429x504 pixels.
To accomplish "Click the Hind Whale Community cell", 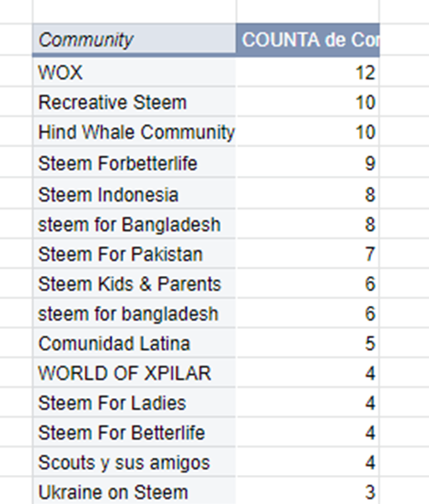I will 134,132.
